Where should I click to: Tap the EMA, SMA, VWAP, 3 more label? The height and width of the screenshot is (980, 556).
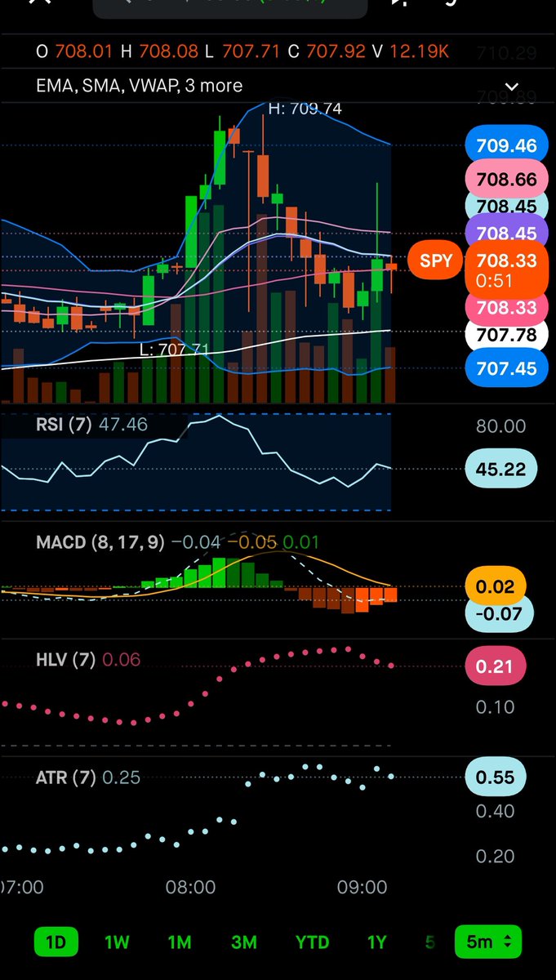tap(140, 86)
